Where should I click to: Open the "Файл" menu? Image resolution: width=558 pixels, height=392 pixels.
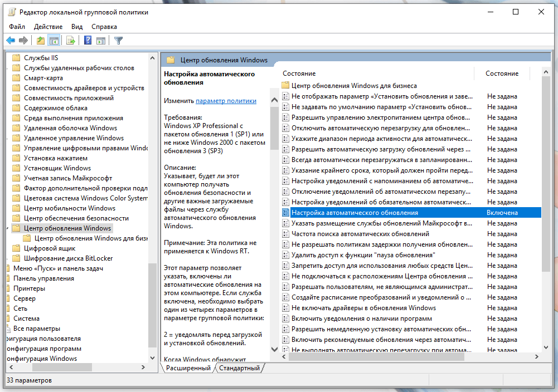[17, 27]
